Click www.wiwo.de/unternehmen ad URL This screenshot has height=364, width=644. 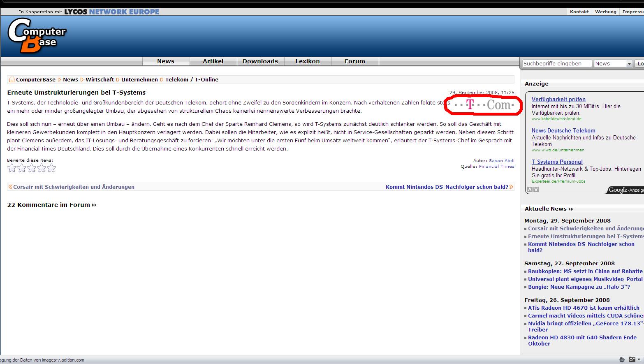[x=557, y=150]
